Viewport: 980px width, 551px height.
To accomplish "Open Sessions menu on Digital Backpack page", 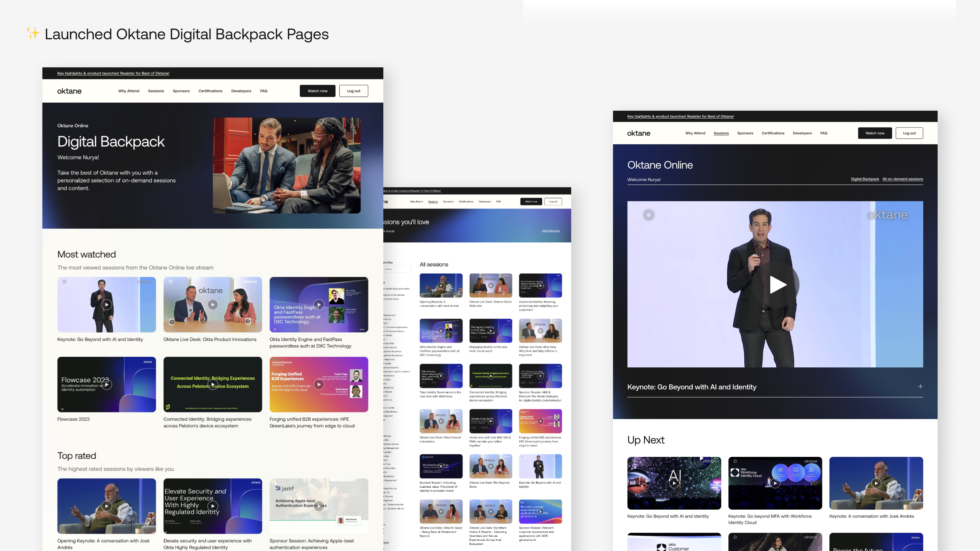I will point(156,91).
